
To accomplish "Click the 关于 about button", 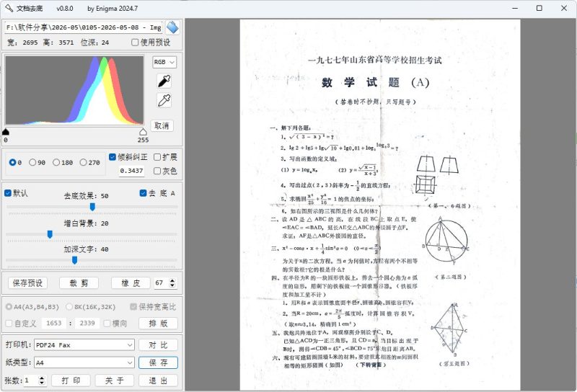I will pos(115,380).
